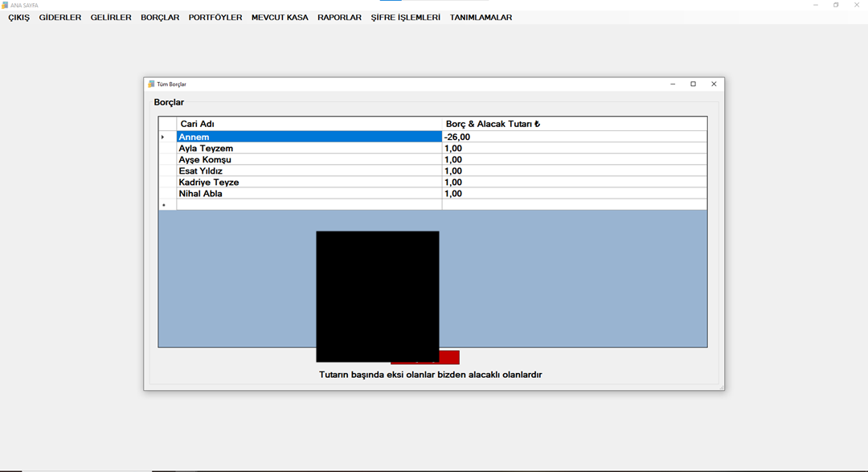The width and height of the screenshot is (868, 472).
Task: Click ÇIKIŞ to exit the application
Action: (19, 18)
